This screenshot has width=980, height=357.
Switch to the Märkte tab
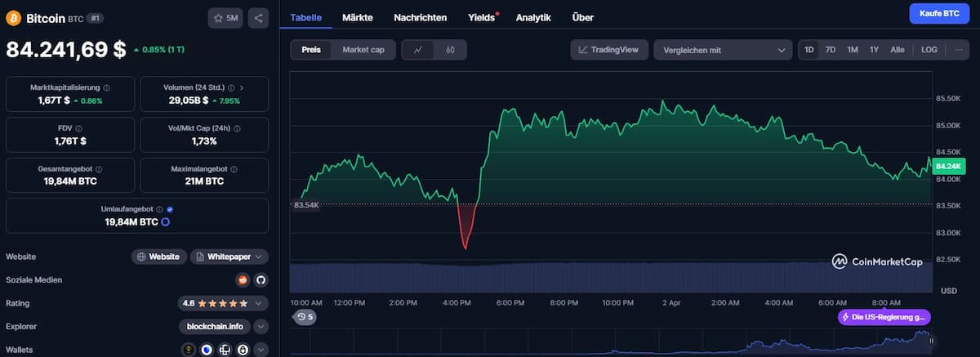click(358, 17)
